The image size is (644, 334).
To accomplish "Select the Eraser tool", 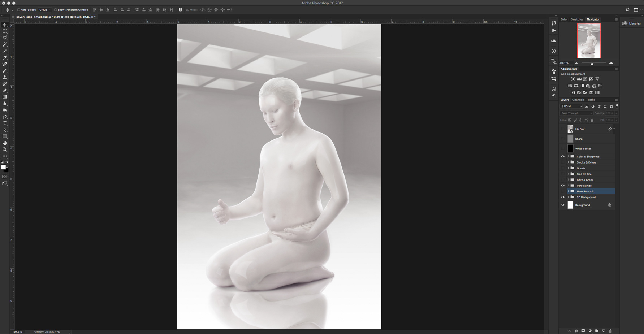I will 5,90.
